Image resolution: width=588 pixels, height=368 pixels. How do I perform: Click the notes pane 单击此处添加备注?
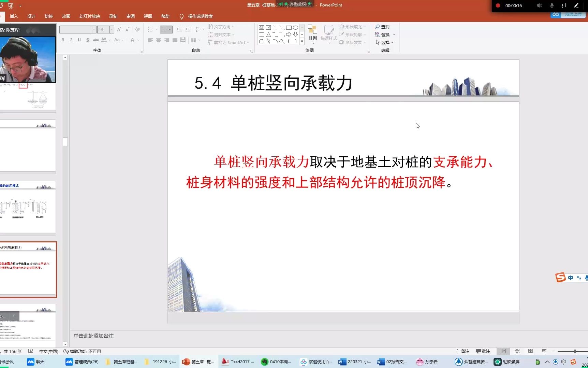93,336
